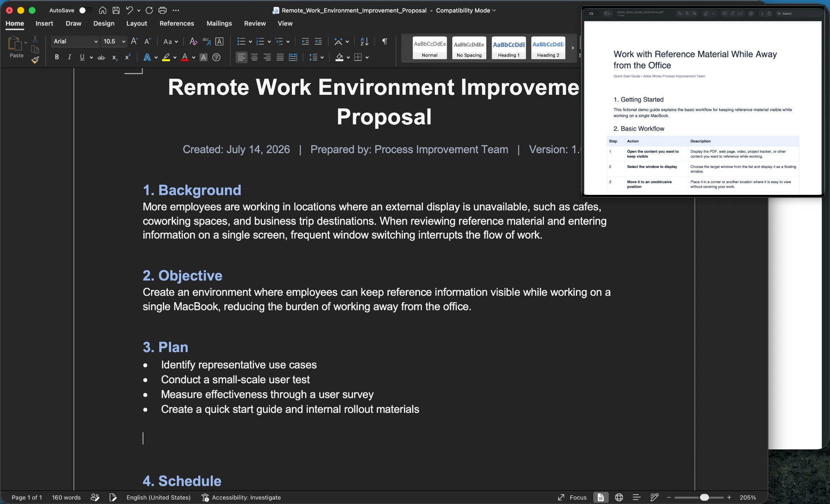The width and height of the screenshot is (830, 504).
Task: Sort text with the A-Z icon
Action: click(364, 41)
